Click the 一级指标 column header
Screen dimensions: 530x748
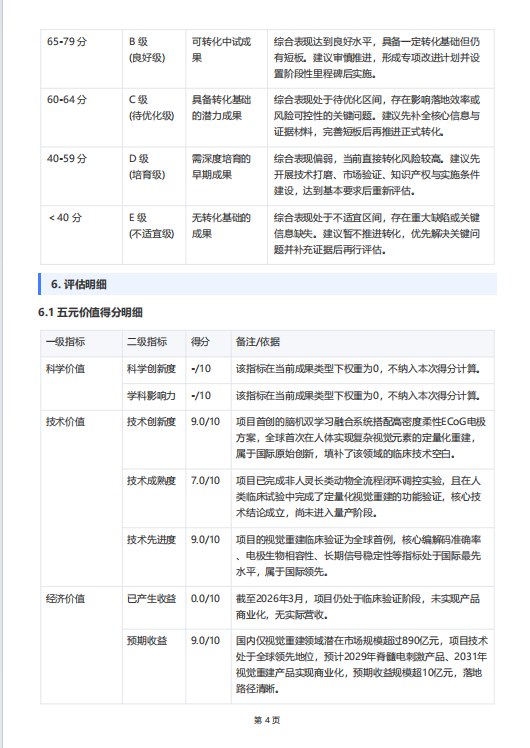tap(82, 343)
